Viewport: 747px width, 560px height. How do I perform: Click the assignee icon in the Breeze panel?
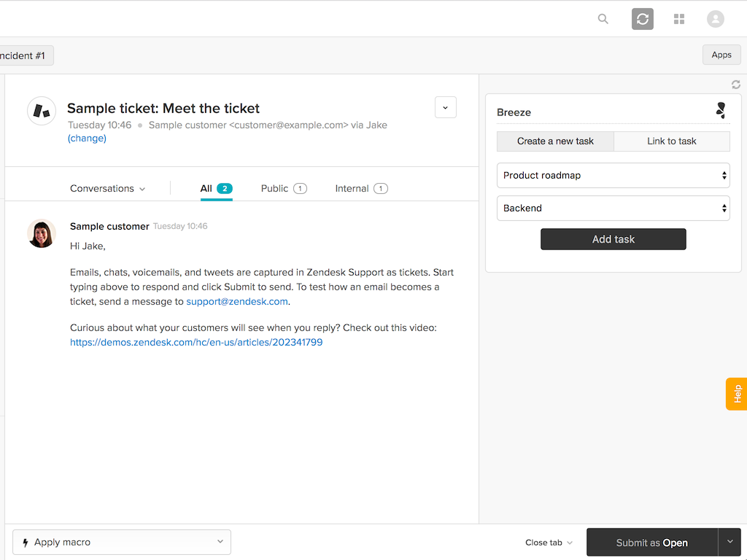(720, 110)
